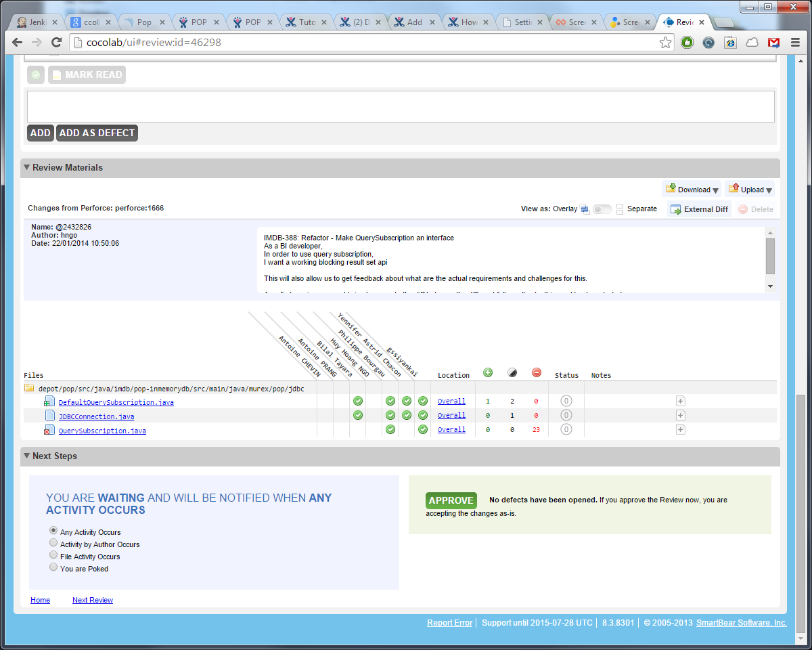Bookmark the page with the star icon

666,42
